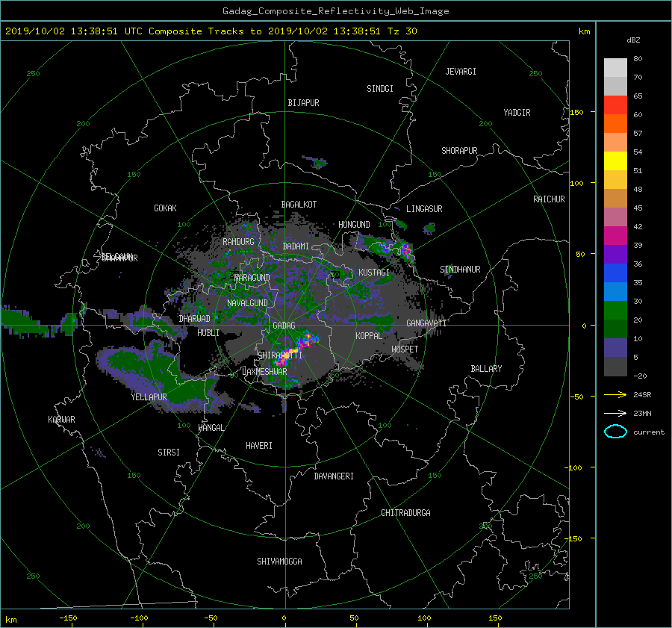Click the SHIVAMOGGA label

coord(279,562)
